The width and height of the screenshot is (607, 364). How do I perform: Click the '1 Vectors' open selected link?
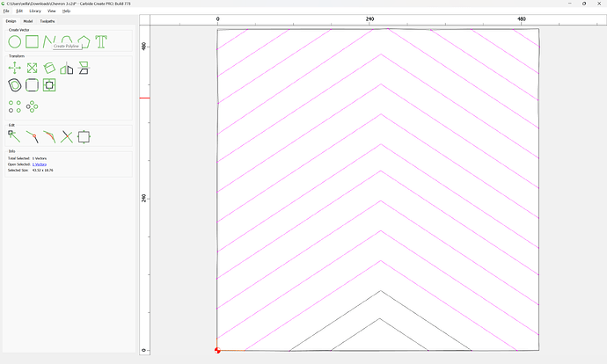click(x=40, y=164)
